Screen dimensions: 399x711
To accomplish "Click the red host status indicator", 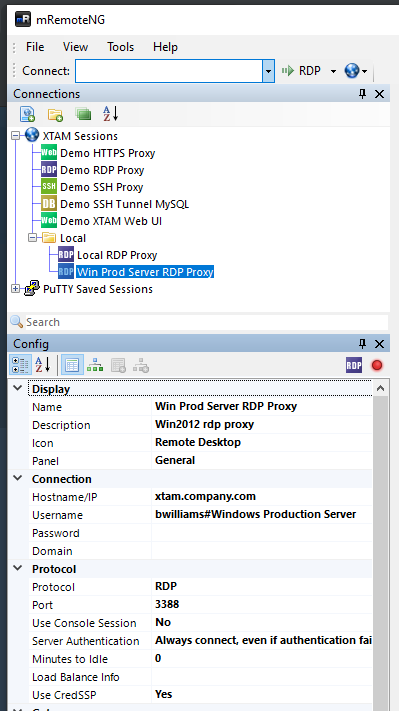I will [377, 365].
